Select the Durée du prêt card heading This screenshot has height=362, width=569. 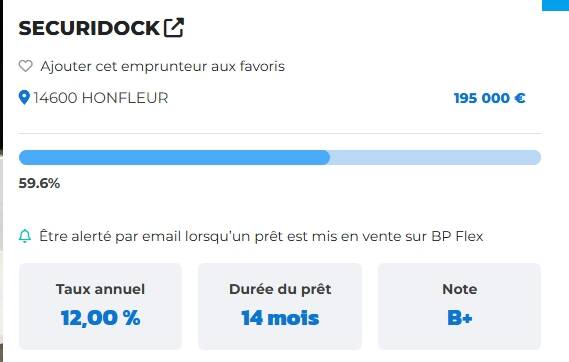point(280,289)
